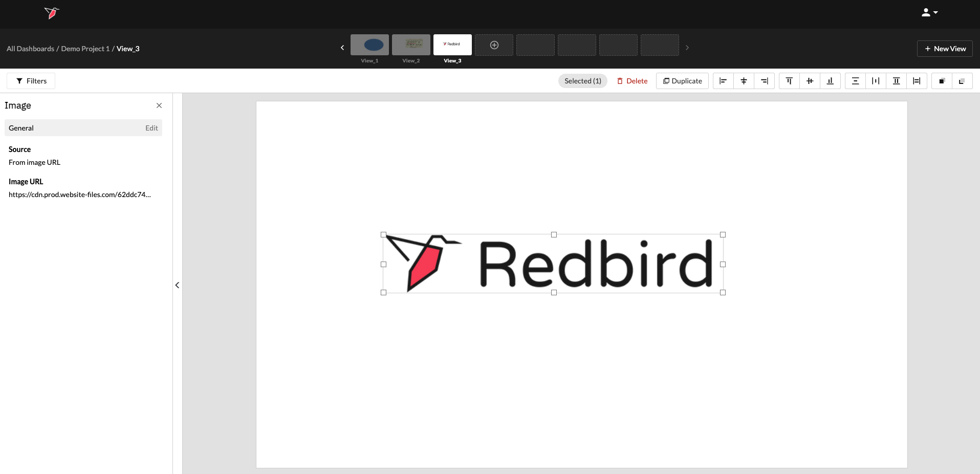Click the New View button
The image size is (980, 474).
(945, 49)
